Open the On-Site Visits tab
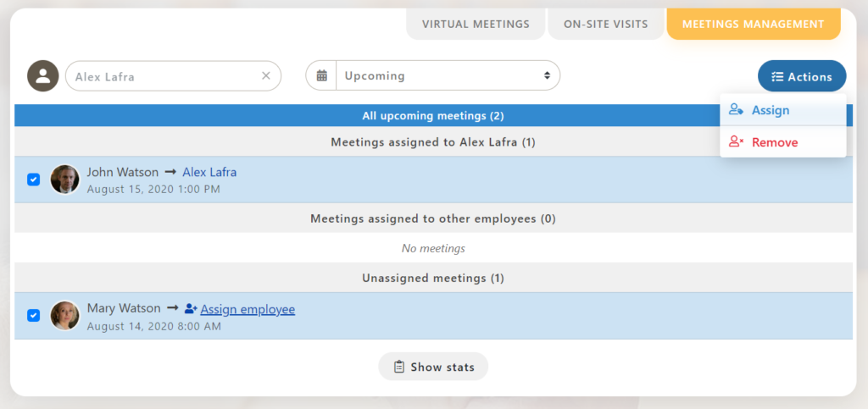The image size is (868, 409). tap(605, 25)
